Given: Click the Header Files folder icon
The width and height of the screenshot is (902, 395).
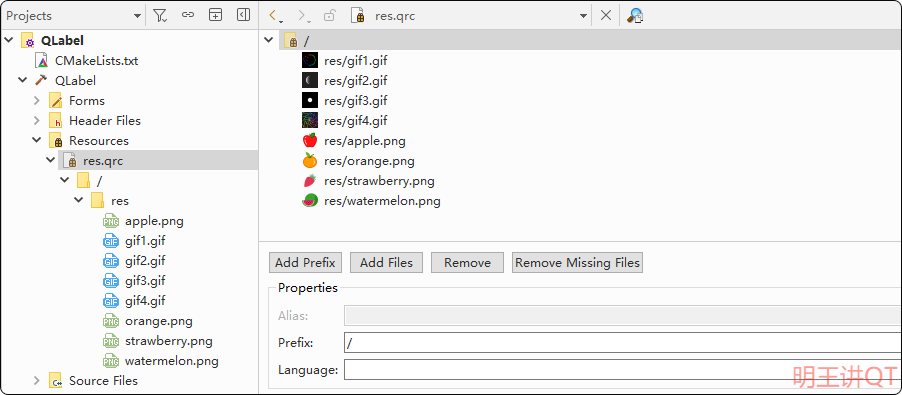Looking at the screenshot, I should pos(56,121).
